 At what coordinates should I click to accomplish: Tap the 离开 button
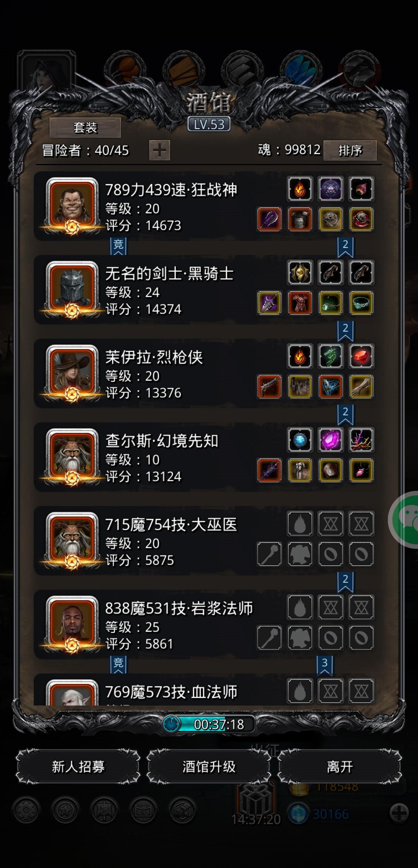340,767
